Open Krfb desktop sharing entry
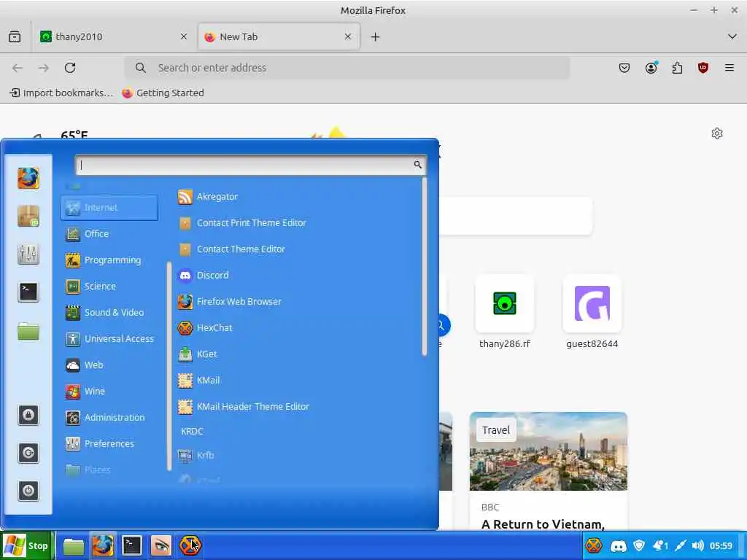Viewport: 747px width, 560px height. point(196,455)
